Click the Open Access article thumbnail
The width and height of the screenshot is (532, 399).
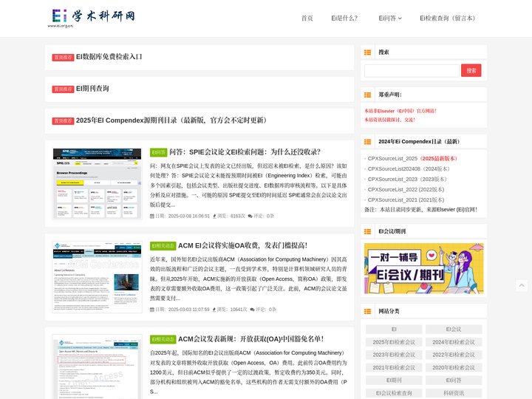[97, 367]
